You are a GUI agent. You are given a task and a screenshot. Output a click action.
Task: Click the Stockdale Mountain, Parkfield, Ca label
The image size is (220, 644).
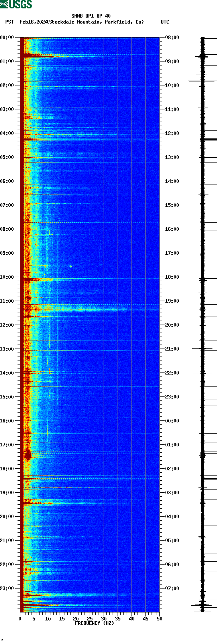click(x=95, y=22)
